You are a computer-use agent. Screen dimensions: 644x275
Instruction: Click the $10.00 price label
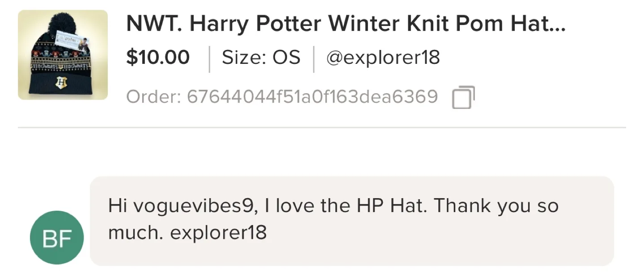coord(158,57)
